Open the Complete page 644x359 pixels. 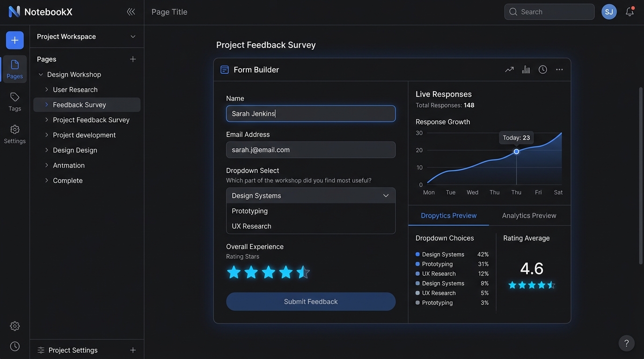[x=68, y=180]
